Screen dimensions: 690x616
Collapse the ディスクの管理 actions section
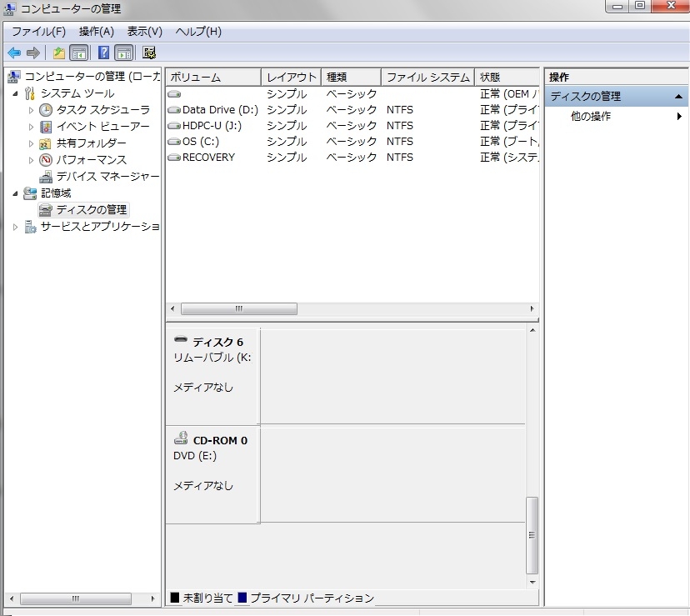point(678,97)
